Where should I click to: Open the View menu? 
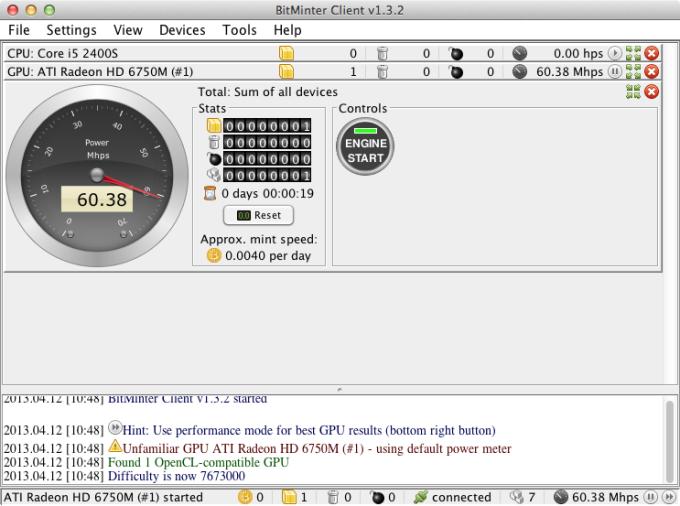coord(128,30)
